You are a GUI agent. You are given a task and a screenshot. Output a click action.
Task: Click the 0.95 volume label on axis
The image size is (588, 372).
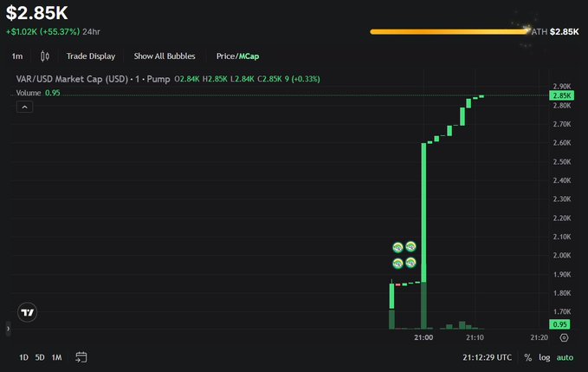pyautogui.click(x=559, y=324)
